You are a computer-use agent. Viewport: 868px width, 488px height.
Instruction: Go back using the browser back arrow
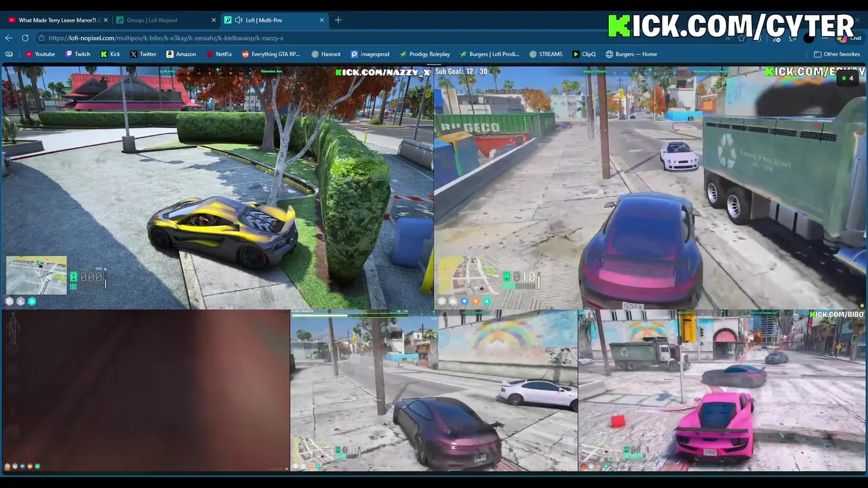point(9,38)
